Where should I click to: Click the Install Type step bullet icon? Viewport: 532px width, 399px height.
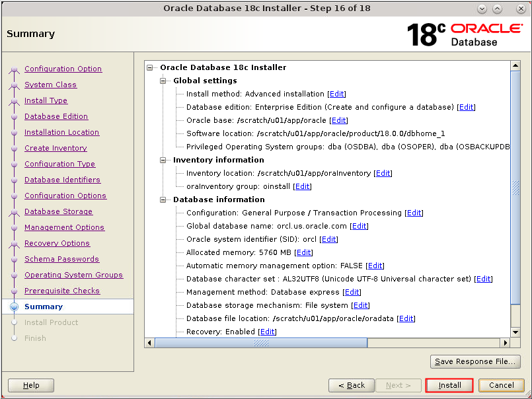(15, 102)
